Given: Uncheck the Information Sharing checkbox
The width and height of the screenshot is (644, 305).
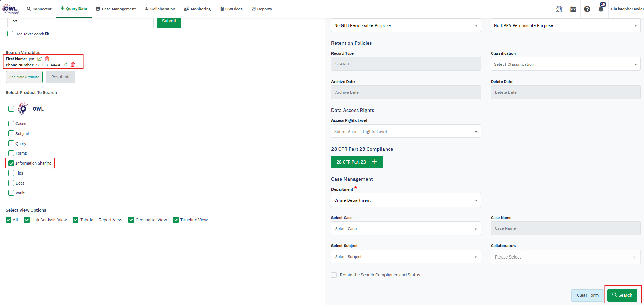Looking at the screenshot, I should (x=11, y=163).
